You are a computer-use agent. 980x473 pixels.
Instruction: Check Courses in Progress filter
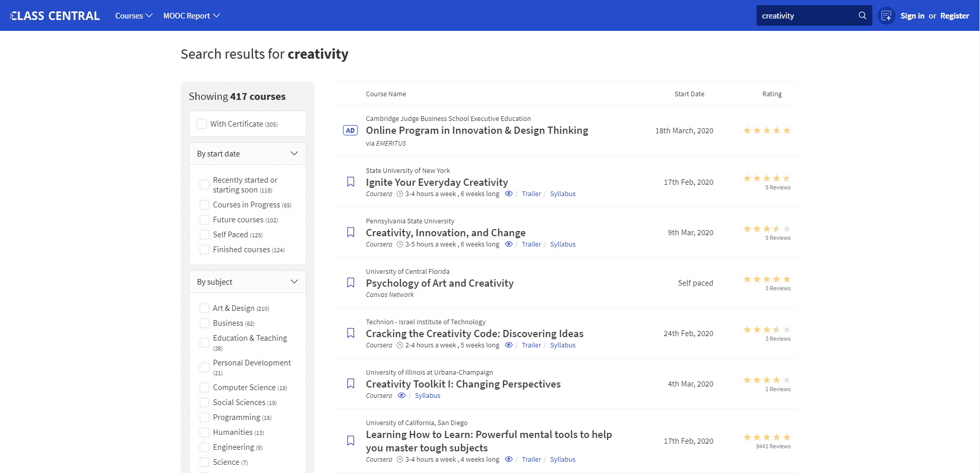click(x=204, y=205)
